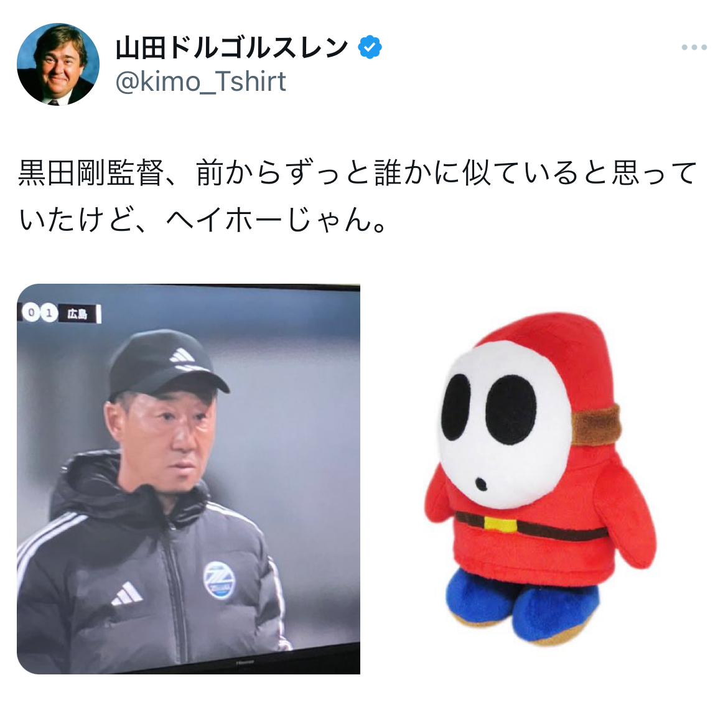
Task: Open the @kimo_Tshirt handle link
Action: pyautogui.click(x=200, y=82)
